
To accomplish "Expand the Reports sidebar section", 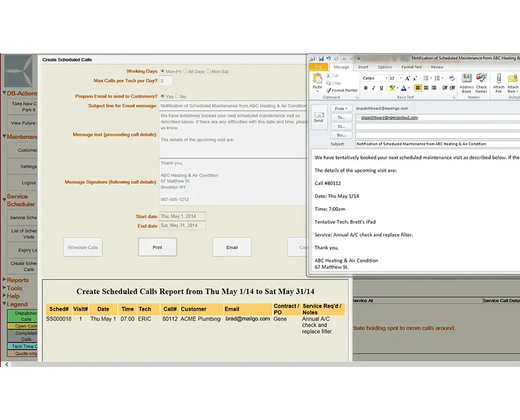I will 4,280.
